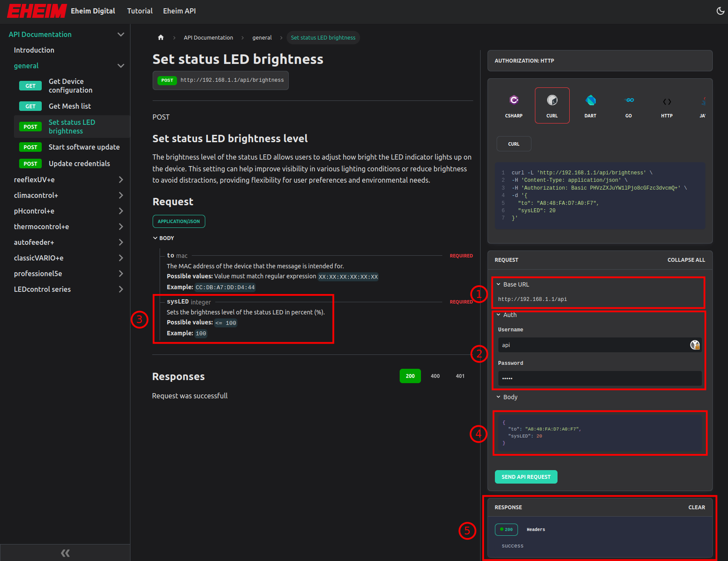Select the CURL variant tab under languages
Screen dimensions: 728x561
(x=514, y=144)
